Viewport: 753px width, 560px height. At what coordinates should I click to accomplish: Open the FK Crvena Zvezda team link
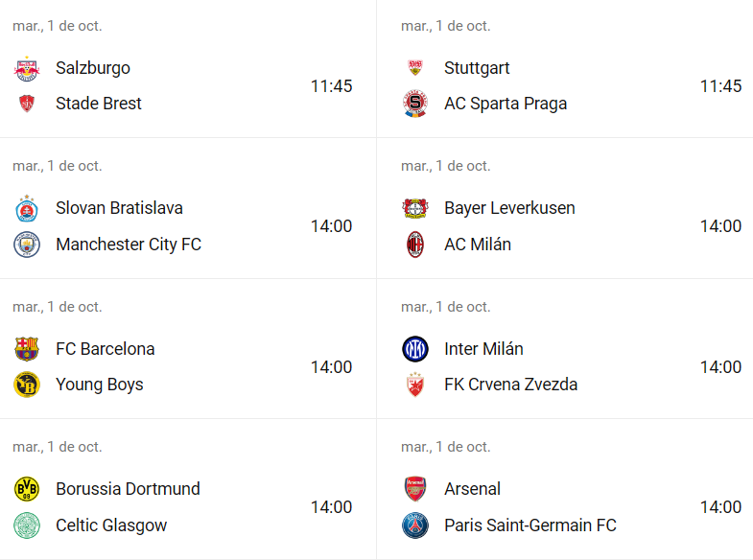tap(510, 385)
